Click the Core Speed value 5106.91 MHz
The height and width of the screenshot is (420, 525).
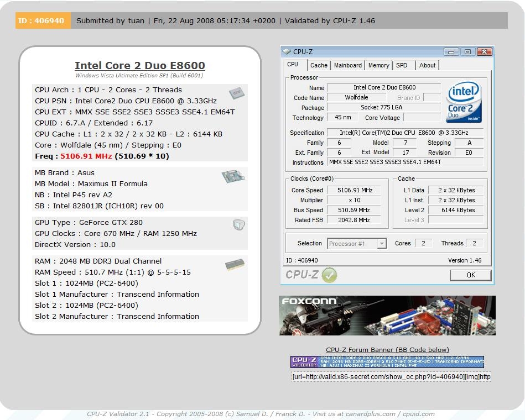tap(355, 190)
